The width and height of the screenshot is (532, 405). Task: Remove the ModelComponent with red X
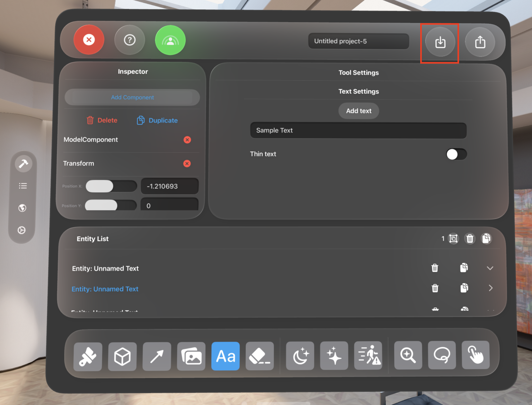187,140
